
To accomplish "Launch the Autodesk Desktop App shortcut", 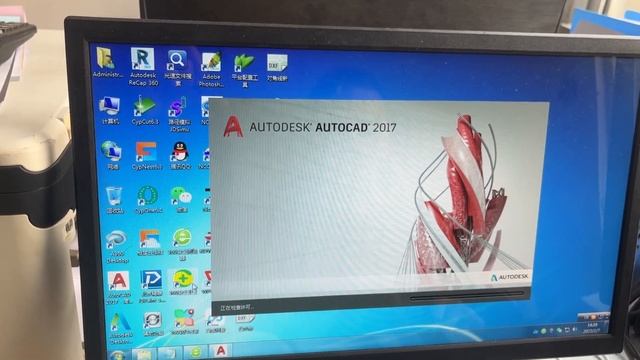I will tap(121, 329).
